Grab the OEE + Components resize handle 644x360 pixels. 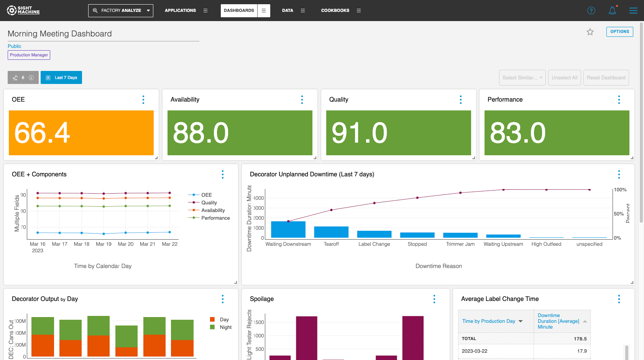(236, 283)
